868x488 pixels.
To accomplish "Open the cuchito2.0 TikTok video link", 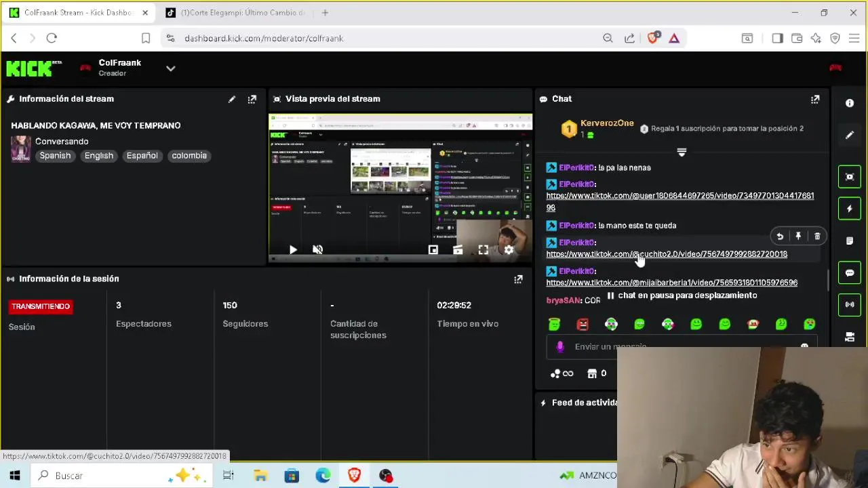I will pos(667,254).
